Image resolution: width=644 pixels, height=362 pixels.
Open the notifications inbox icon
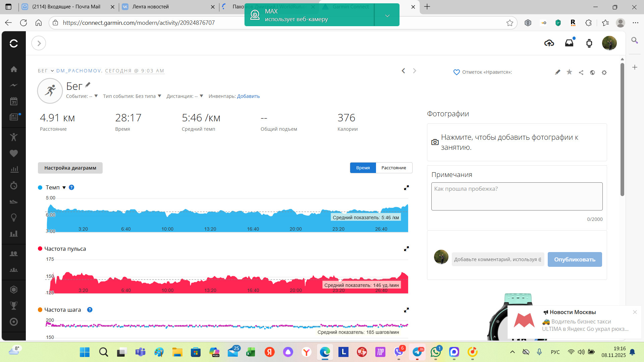click(x=569, y=43)
